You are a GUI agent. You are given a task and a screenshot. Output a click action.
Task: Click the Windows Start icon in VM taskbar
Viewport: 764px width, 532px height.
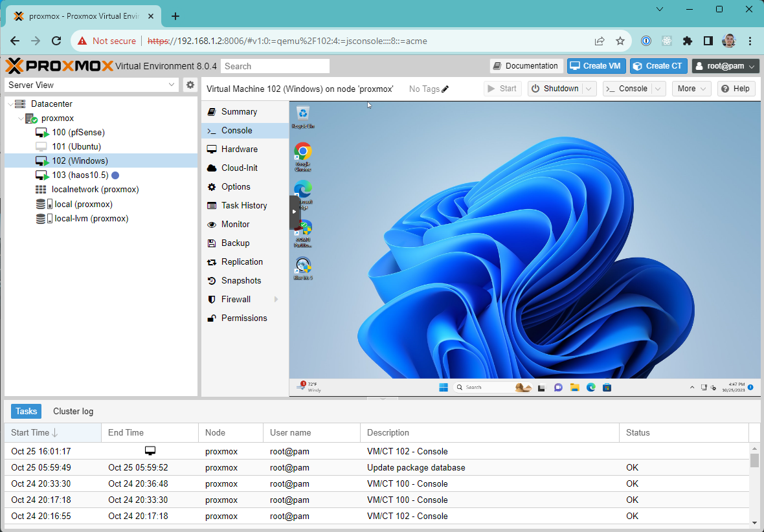point(444,387)
